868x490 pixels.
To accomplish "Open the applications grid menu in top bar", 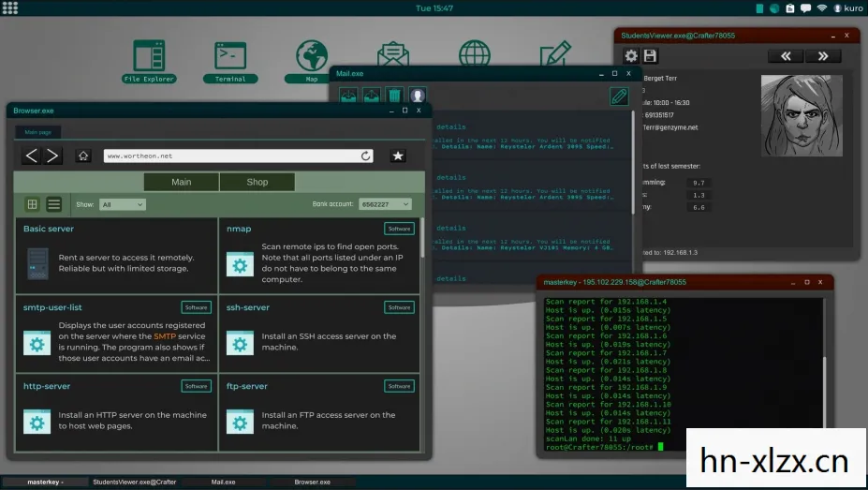I will [x=10, y=7].
